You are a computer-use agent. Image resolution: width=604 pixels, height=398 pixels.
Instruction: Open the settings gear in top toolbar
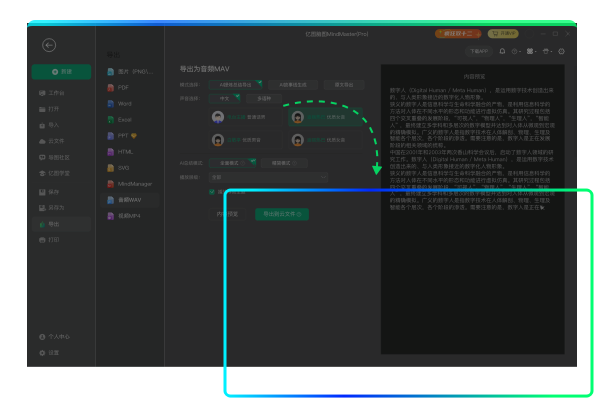coord(561,51)
